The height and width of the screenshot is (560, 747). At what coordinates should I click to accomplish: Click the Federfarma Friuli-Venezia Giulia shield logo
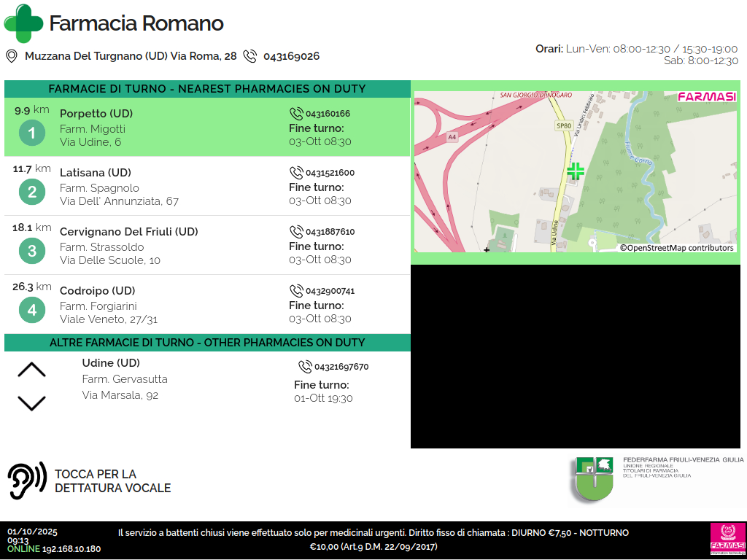(592, 478)
